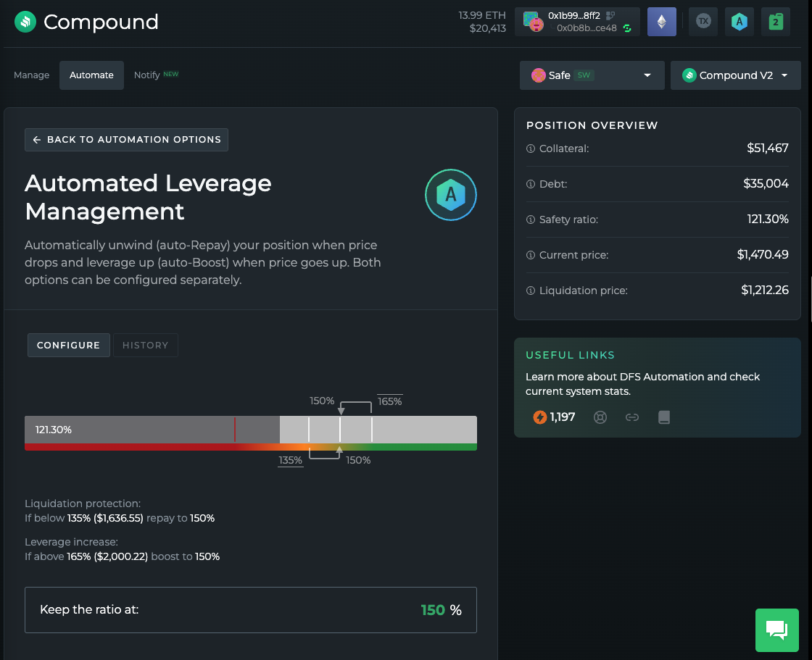Click the info icon next to Collateral
Screen dimensions: 812x660
point(530,149)
